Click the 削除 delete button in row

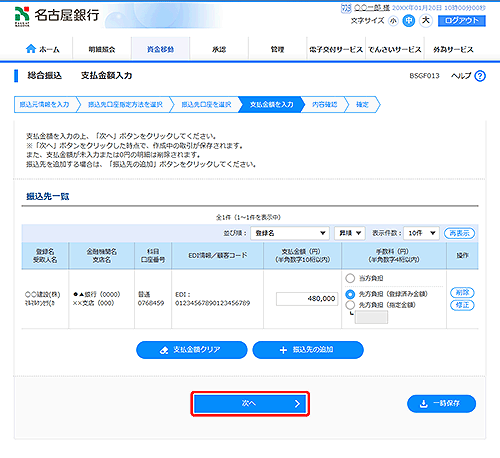tap(462, 292)
